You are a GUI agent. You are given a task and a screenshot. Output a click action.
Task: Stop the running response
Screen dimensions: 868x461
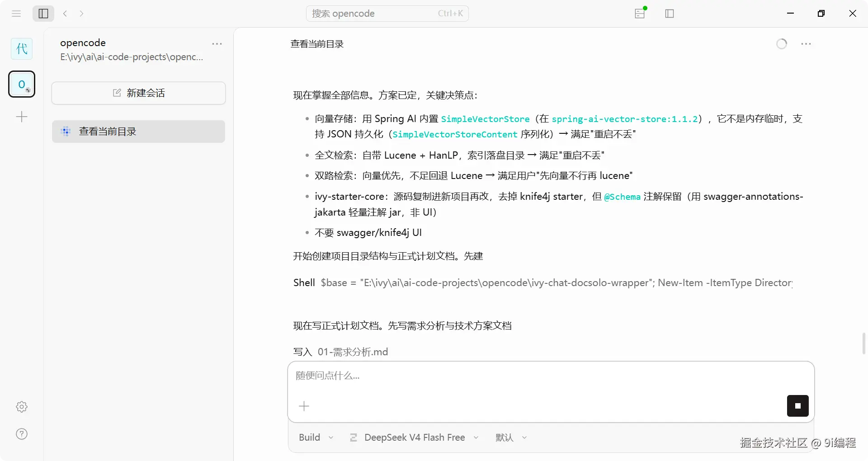click(x=798, y=406)
